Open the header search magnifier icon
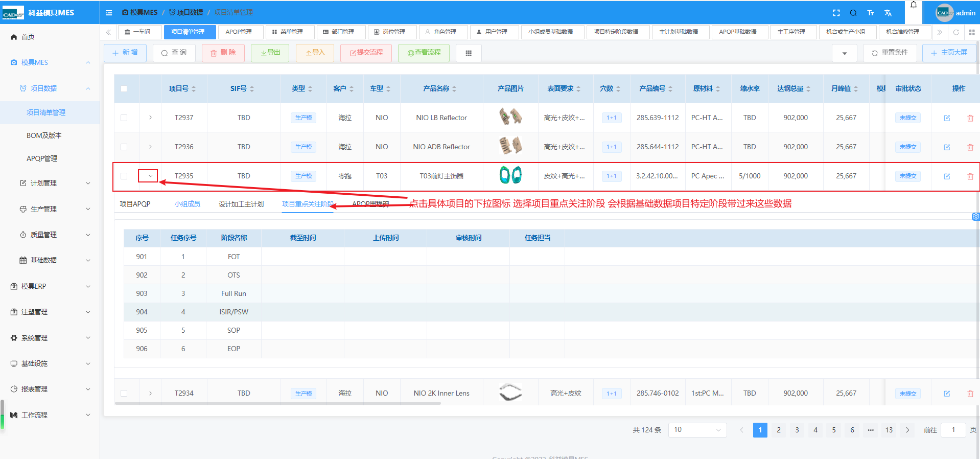The height and width of the screenshot is (459, 980). 853,13
